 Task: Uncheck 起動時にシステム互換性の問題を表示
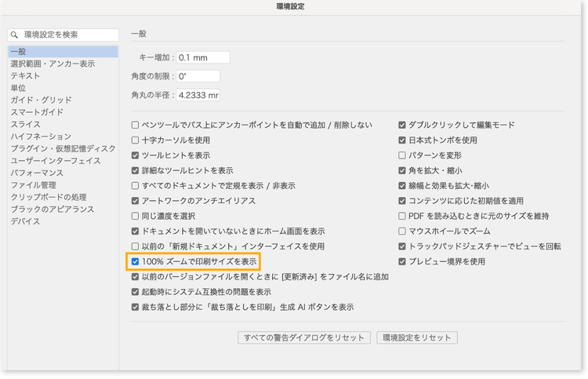(x=135, y=292)
